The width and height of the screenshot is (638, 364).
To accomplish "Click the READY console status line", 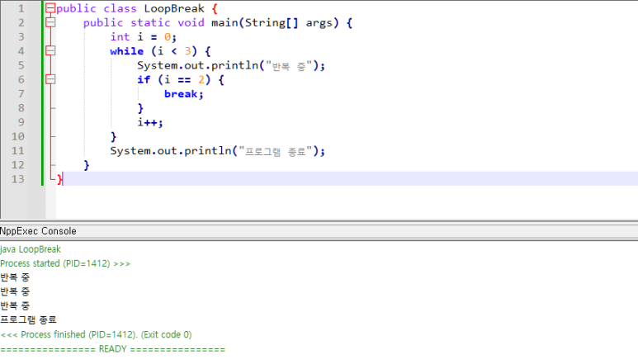I will tap(113, 349).
